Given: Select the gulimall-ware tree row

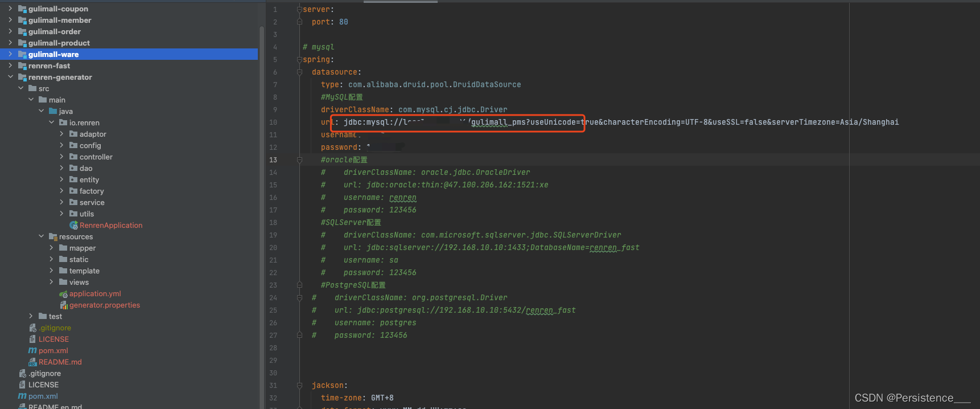Looking at the screenshot, I should 129,54.
